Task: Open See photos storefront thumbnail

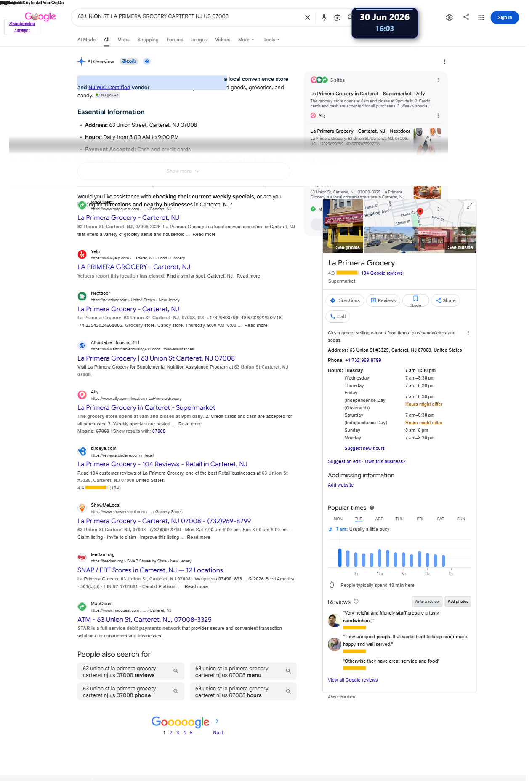Action: click(x=343, y=226)
